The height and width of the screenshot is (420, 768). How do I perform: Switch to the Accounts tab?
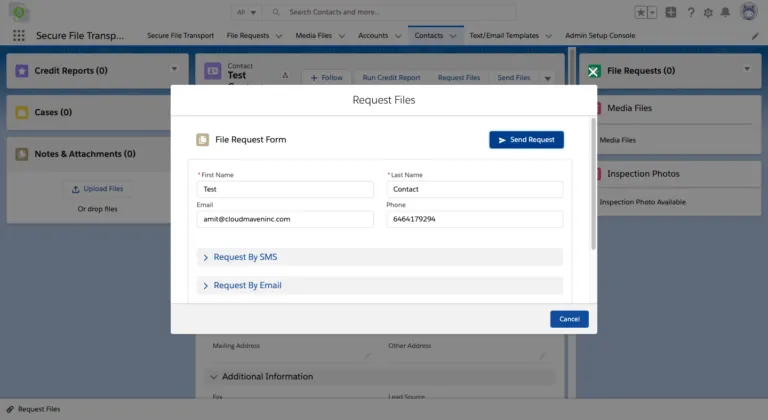(373, 36)
